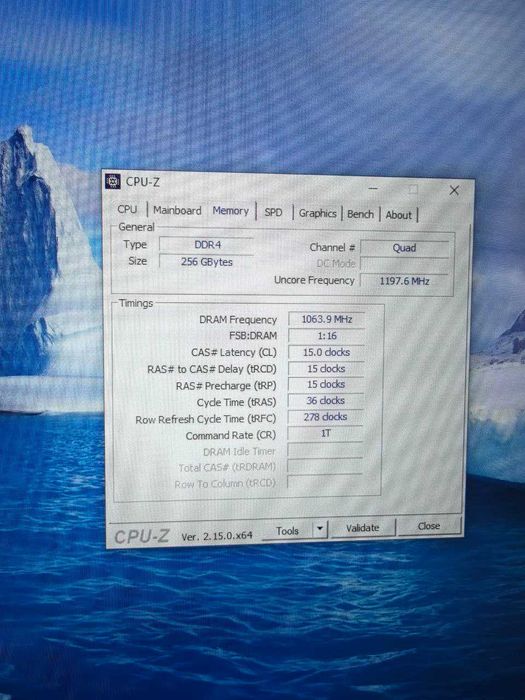
Task: Switch to the CPU tab
Action: pos(127,209)
